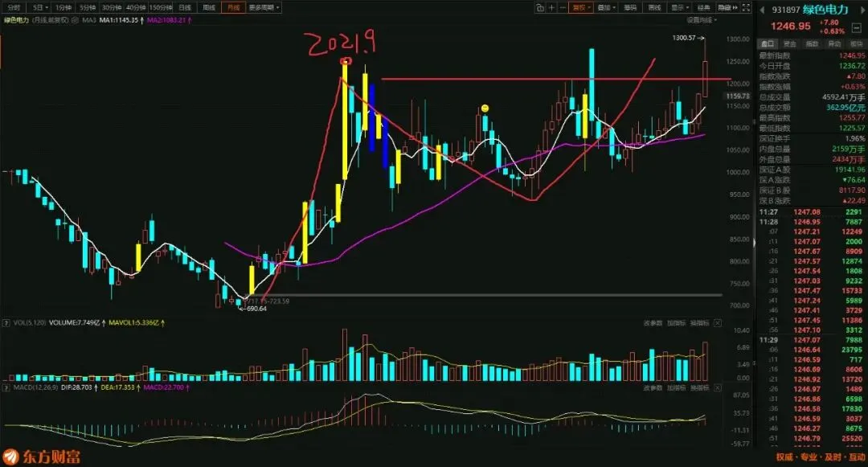
Task: Select the 板块 sector tab
Action: (856, 43)
